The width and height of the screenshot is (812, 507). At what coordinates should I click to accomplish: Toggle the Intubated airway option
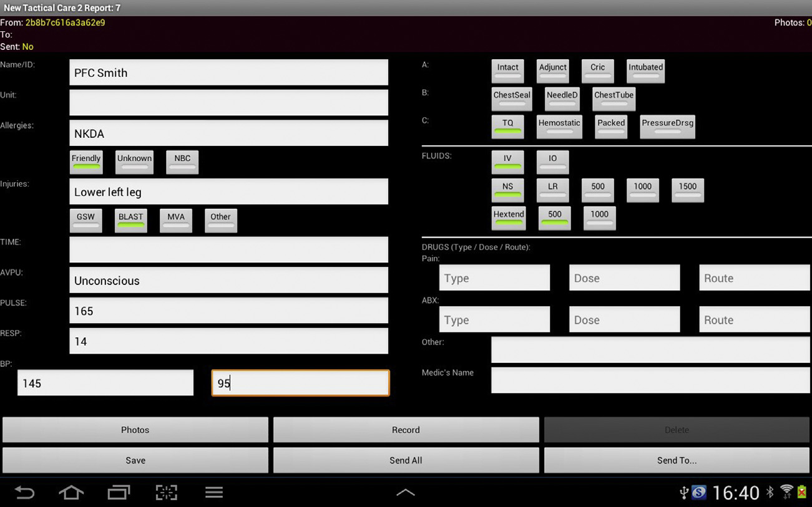click(645, 70)
